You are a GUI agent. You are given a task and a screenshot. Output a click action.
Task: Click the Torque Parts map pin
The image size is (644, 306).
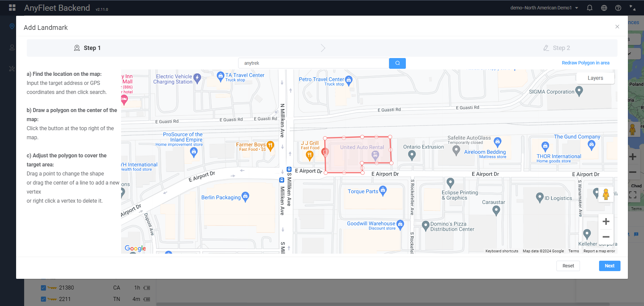(x=383, y=191)
